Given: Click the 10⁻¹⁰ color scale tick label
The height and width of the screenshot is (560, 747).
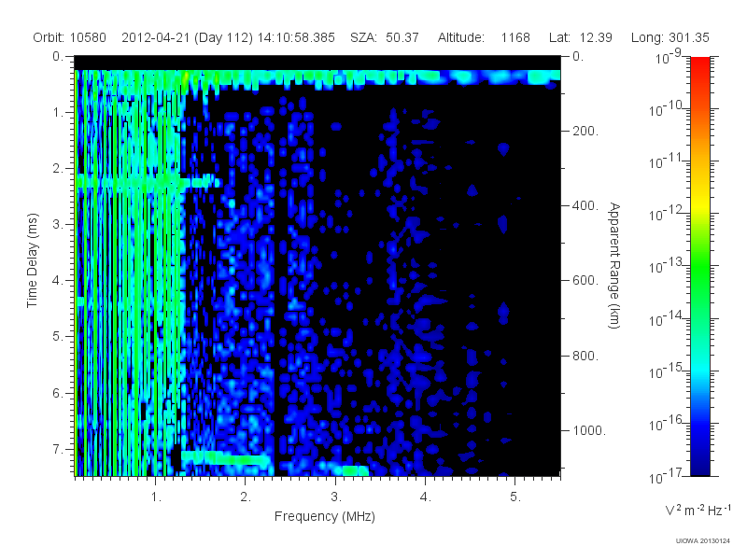Looking at the screenshot, I should point(668,109).
